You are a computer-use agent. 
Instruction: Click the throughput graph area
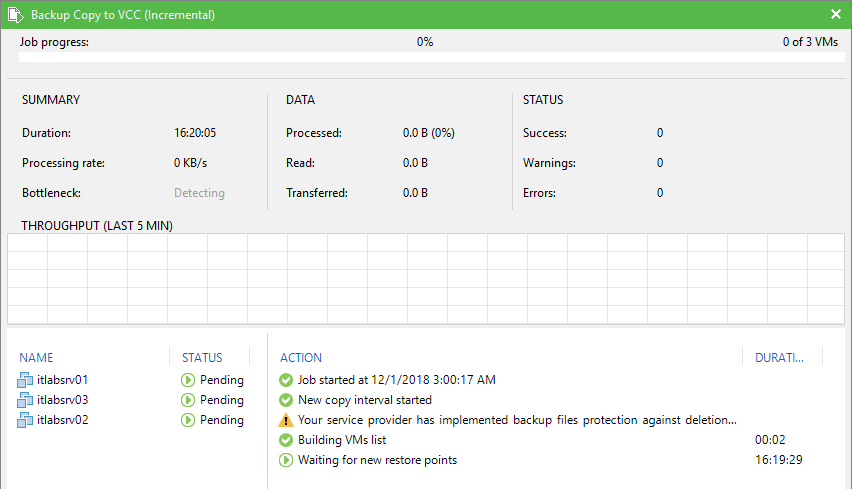pos(426,279)
